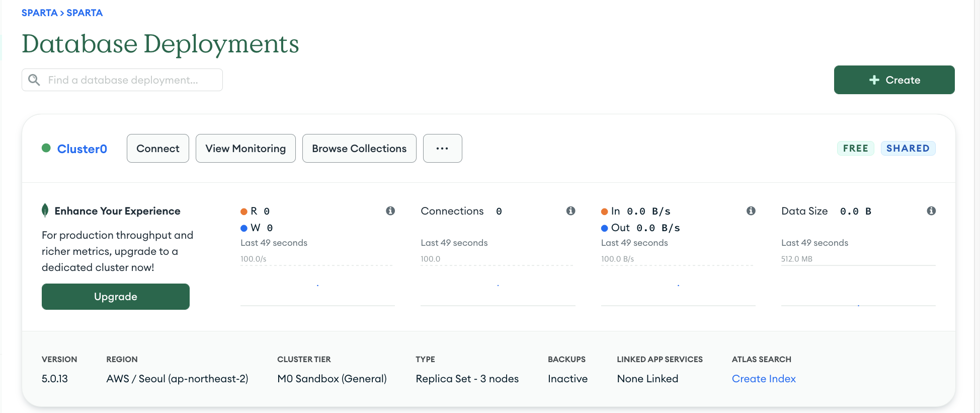This screenshot has height=413, width=980.
Task: Open the Cluster0 link
Action: pyautogui.click(x=82, y=149)
